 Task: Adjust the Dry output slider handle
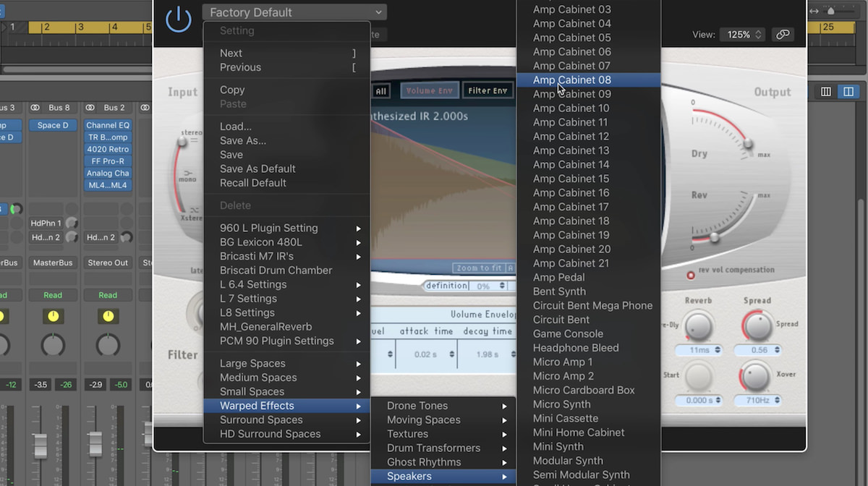[748, 144]
